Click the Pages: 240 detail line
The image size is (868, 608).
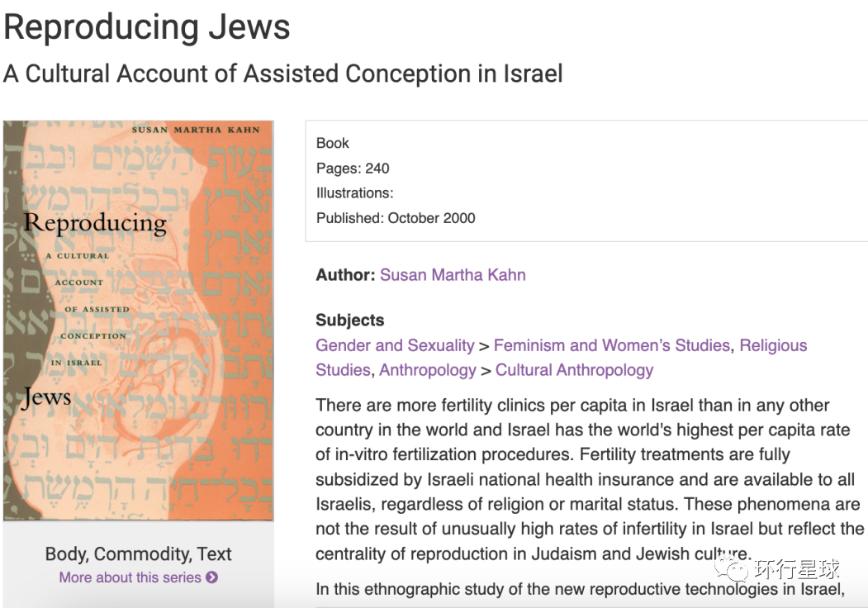tap(353, 169)
